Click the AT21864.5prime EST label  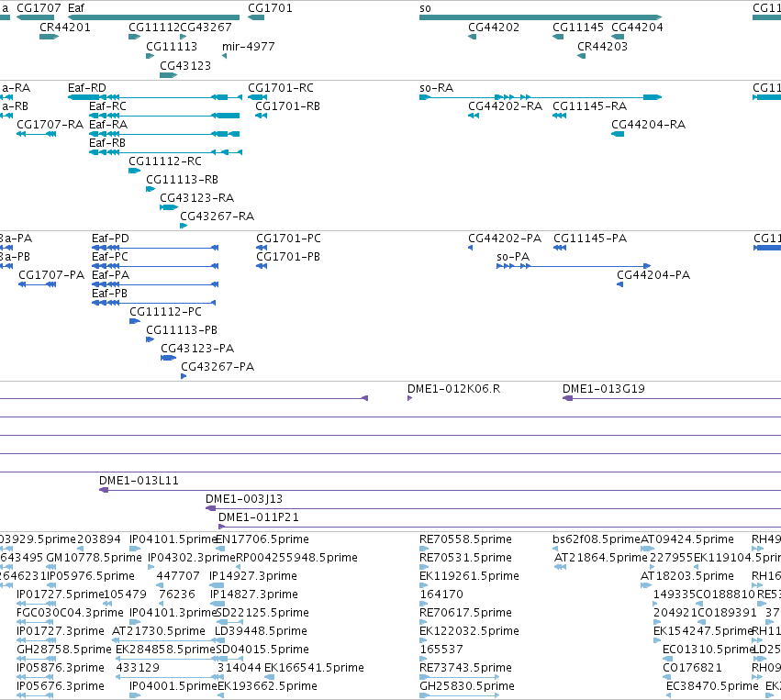[601, 558]
